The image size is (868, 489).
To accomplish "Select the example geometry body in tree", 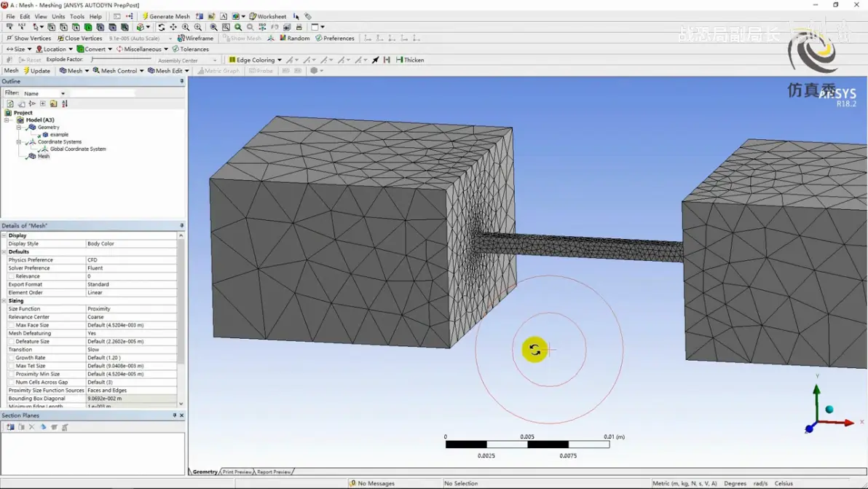I will coord(59,135).
